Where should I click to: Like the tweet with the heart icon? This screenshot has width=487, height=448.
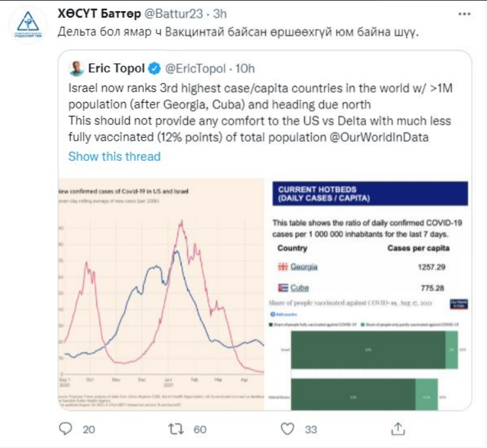(287, 428)
